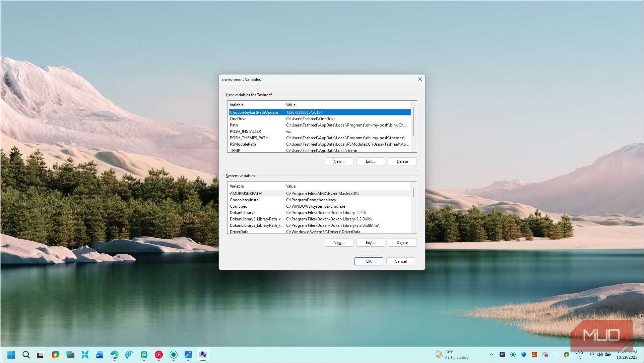
Task: Open the teal dotted-circle system tray icon
Action: (513, 355)
